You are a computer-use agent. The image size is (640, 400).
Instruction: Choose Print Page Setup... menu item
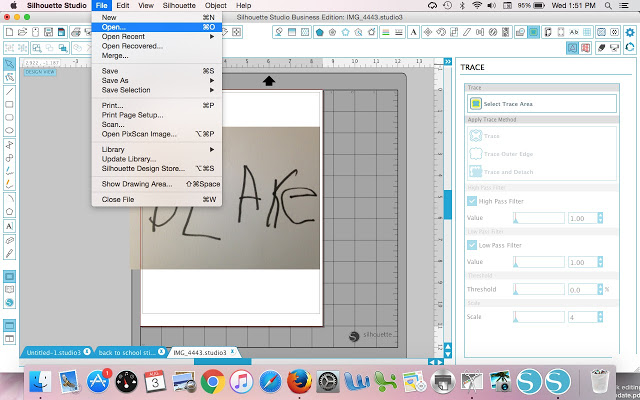pos(157,115)
